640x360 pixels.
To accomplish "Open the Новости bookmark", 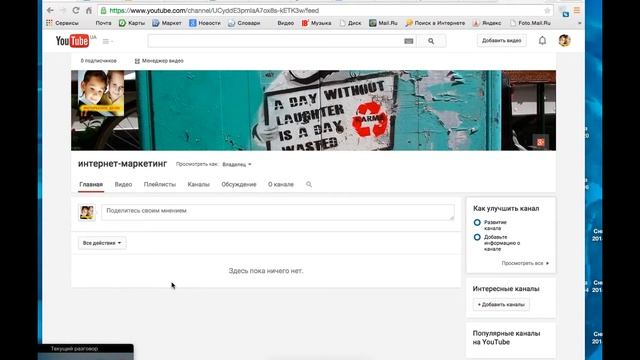I will pos(205,23).
